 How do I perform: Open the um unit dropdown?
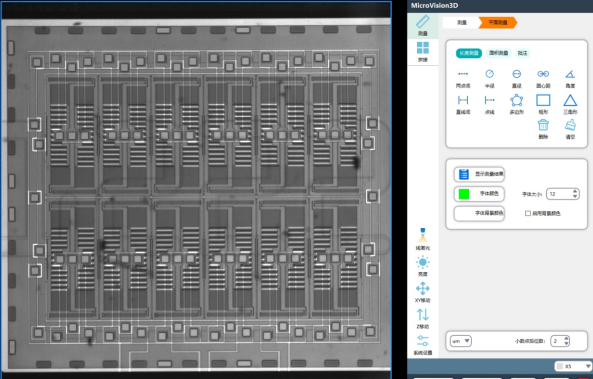click(x=461, y=341)
